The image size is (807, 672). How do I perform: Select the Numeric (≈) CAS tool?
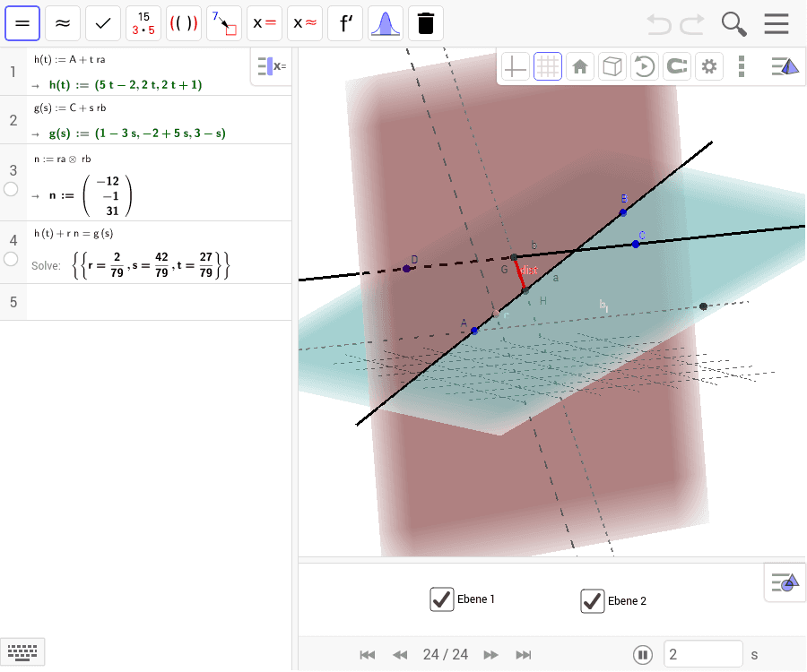(x=62, y=23)
